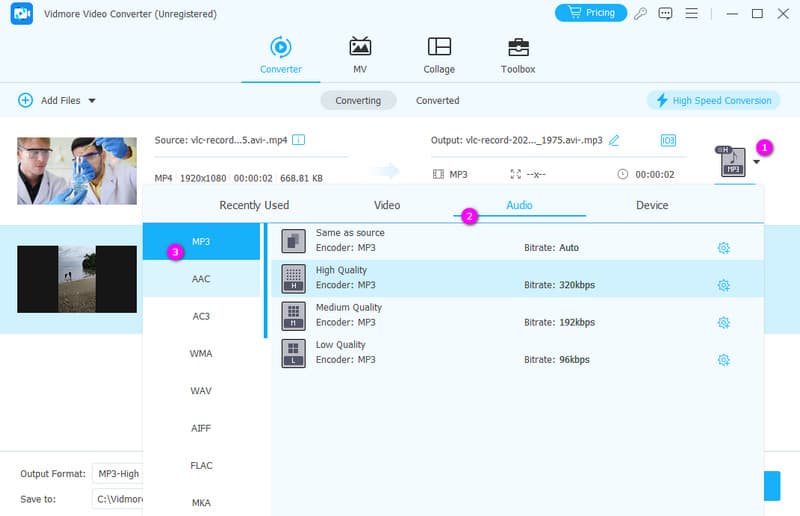Click the Pricing button
The width and height of the screenshot is (800, 516).
click(x=590, y=13)
